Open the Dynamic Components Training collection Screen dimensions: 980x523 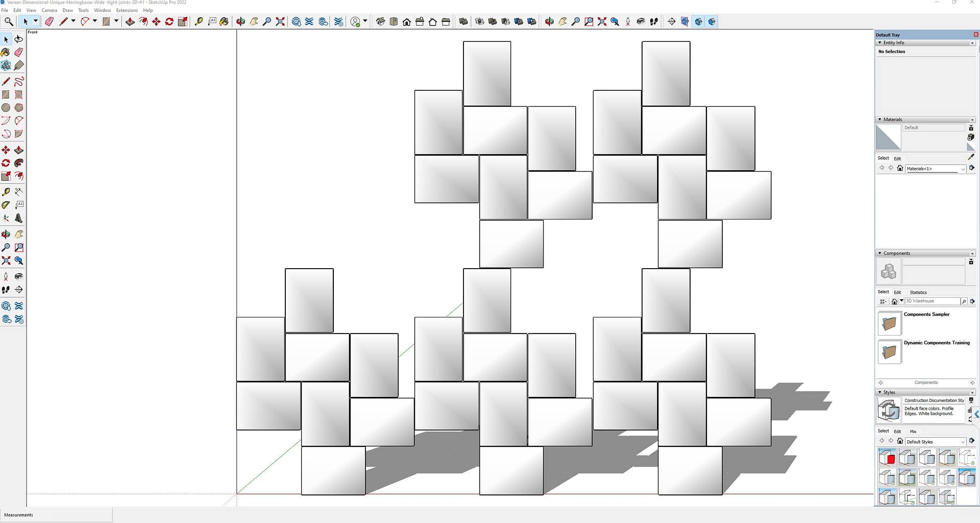click(x=889, y=351)
